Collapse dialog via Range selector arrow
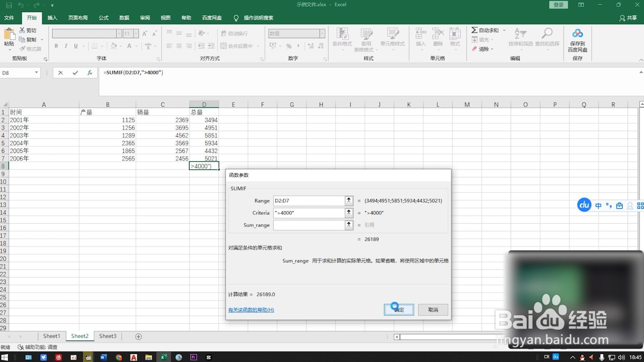 pyautogui.click(x=349, y=200)
